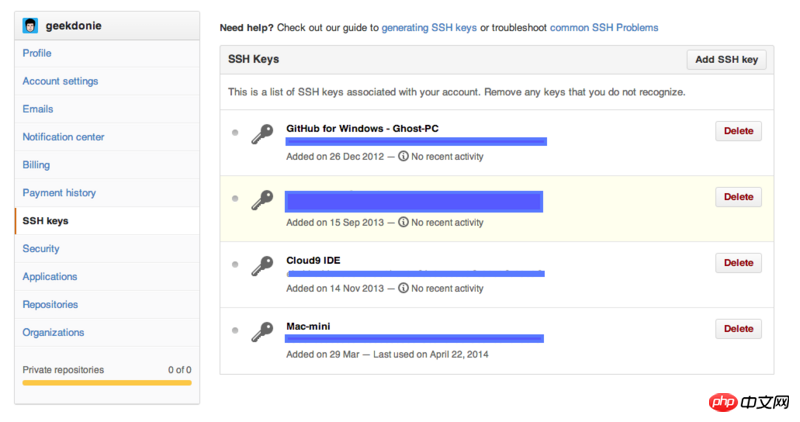Click the key icon for the Sep 2013 key
Viewport: 800px width, 422px height.
tap(262, 200)
